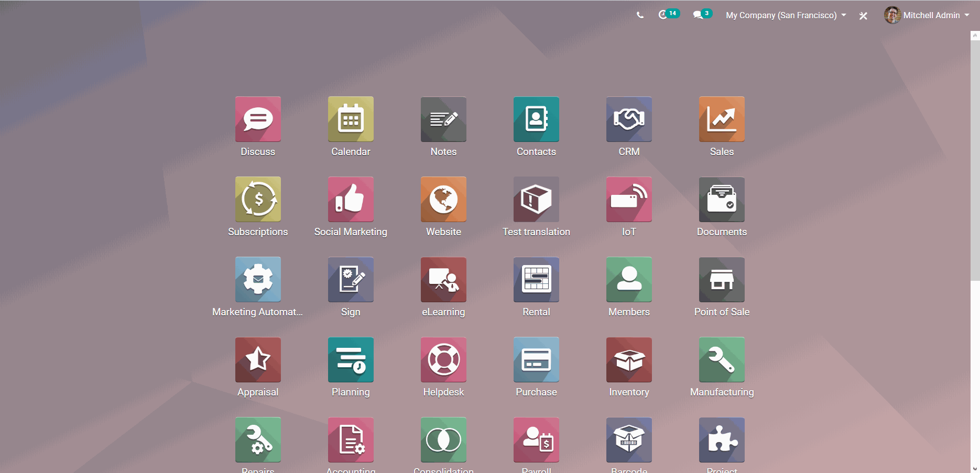
Task: Launch the Manufacturing app
Action: [x=722, y=360]
